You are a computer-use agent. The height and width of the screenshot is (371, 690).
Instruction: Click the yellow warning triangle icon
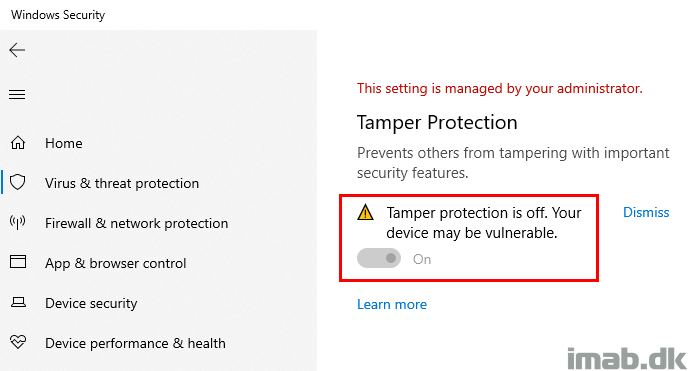[x=365, y=213]
